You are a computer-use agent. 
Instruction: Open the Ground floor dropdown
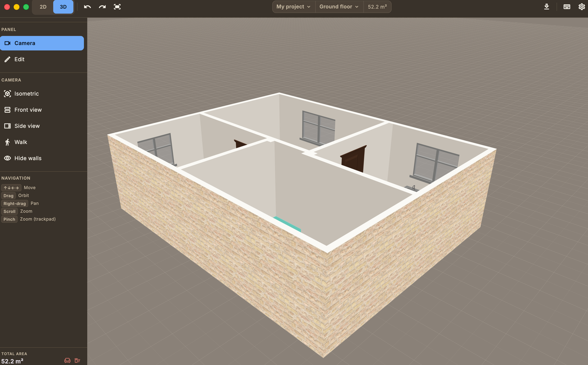click(339, 7)
